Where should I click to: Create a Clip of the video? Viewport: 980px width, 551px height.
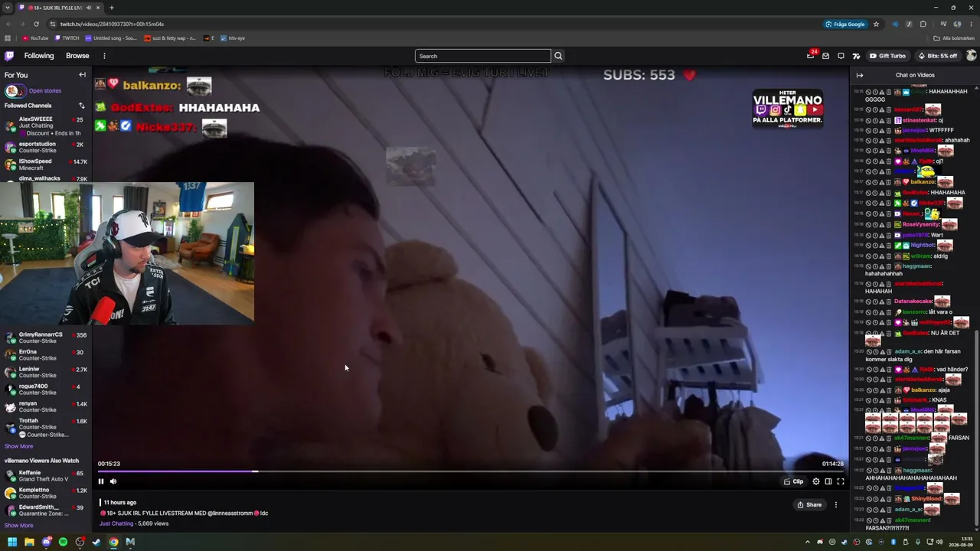pyautogui.click(x=793, y=481)
